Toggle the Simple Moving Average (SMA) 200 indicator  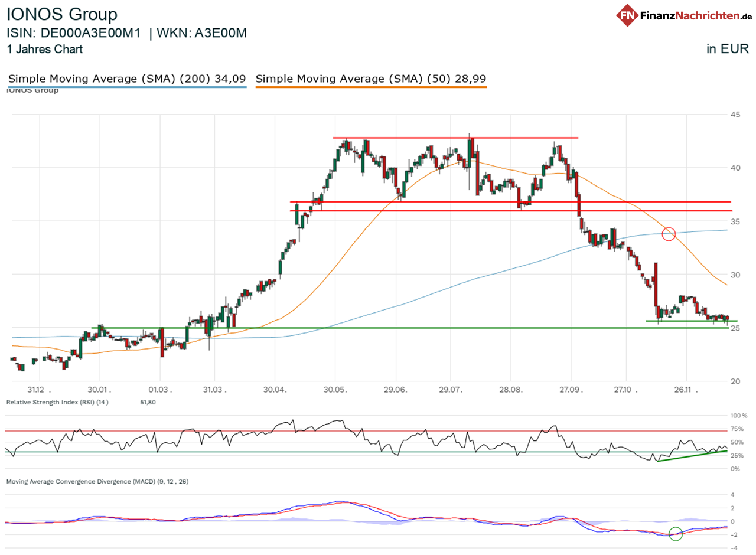pyautogui.click(x=126, y=79)
